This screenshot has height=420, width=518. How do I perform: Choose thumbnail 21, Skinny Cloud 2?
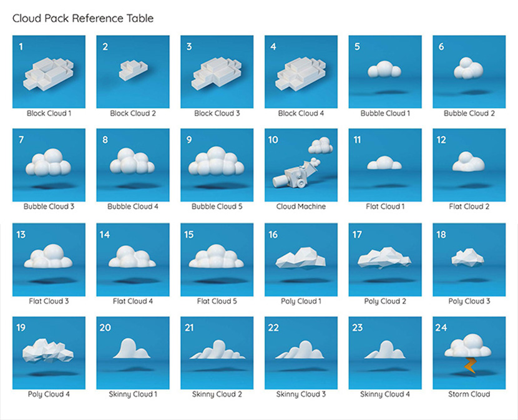tap(217, 353)
